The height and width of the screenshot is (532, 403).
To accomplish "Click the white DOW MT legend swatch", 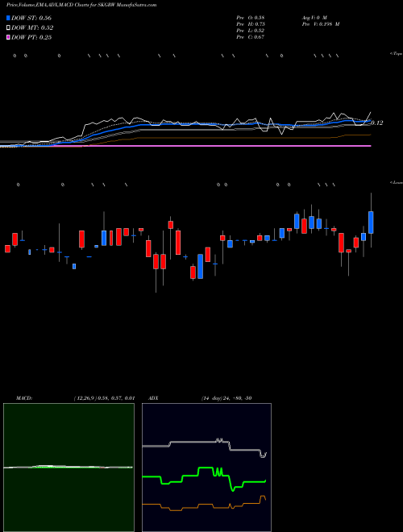I will pyautogui.click(x=9, y=28).
